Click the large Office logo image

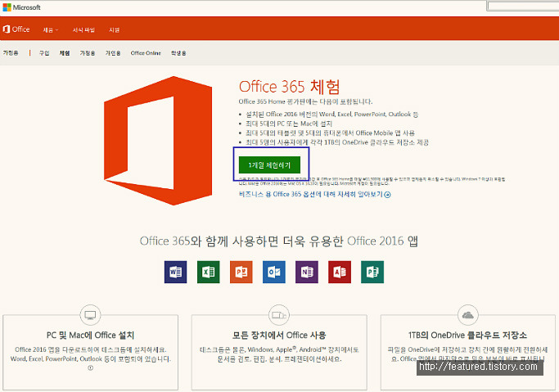(x=158, y=141)
